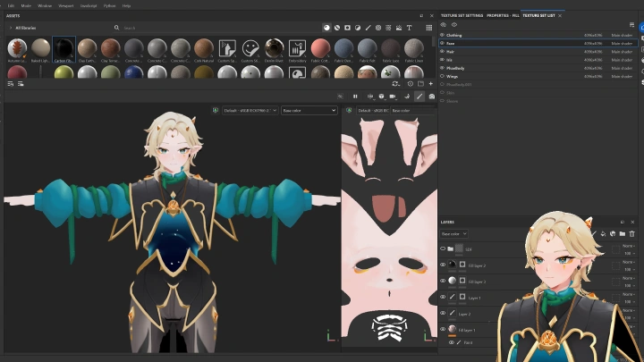The image size is (644, 362).
Task: Open the Edit menu
Action: point(11,5)
